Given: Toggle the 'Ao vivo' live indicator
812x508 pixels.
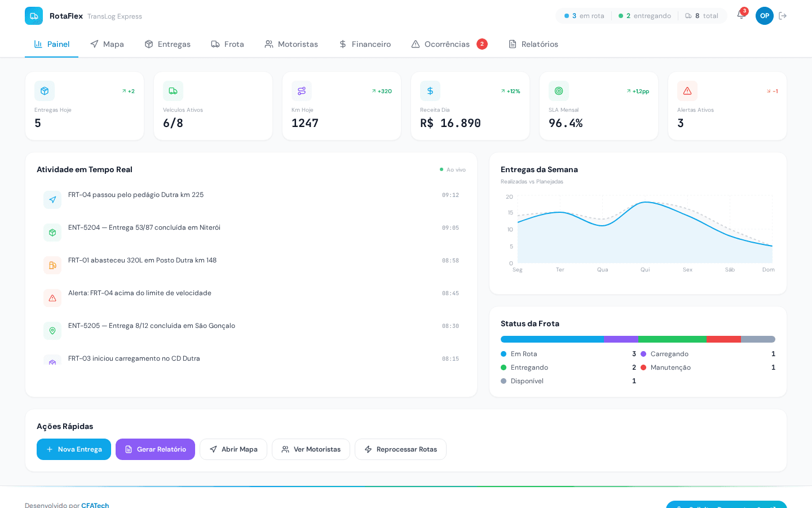Looking at the screenshot, I should click(453, 169).
